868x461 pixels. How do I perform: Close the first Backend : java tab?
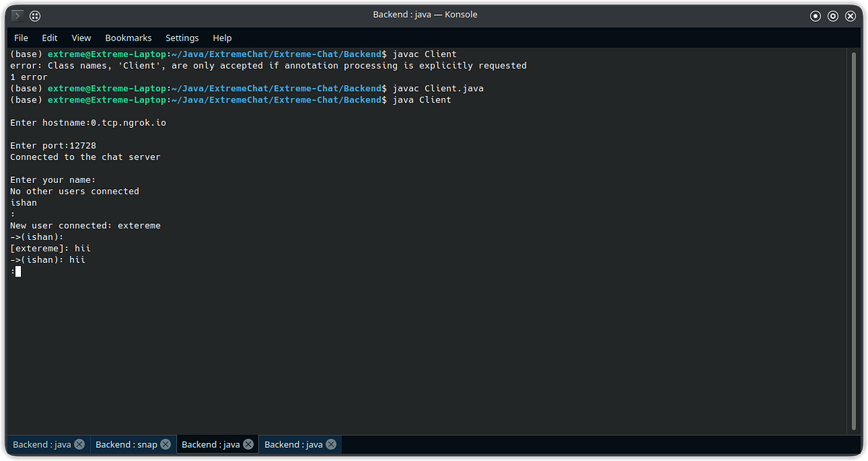point(80,444)
